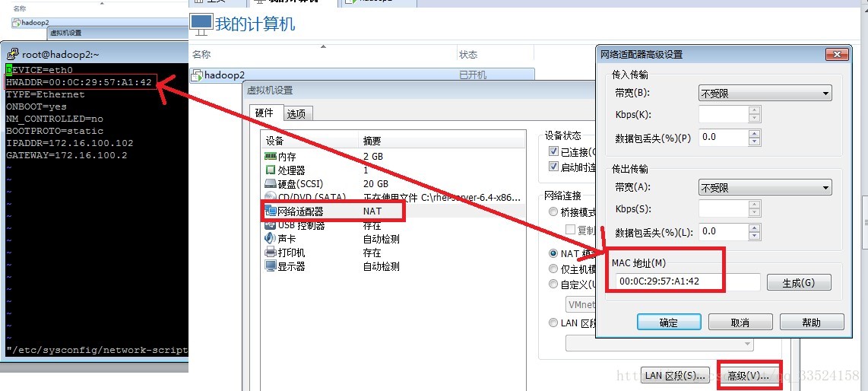This screenshot has width=868, height=391.
Task: Click outgoing packet loss (L) spinner arrows
Action: (x=754, y=231)
